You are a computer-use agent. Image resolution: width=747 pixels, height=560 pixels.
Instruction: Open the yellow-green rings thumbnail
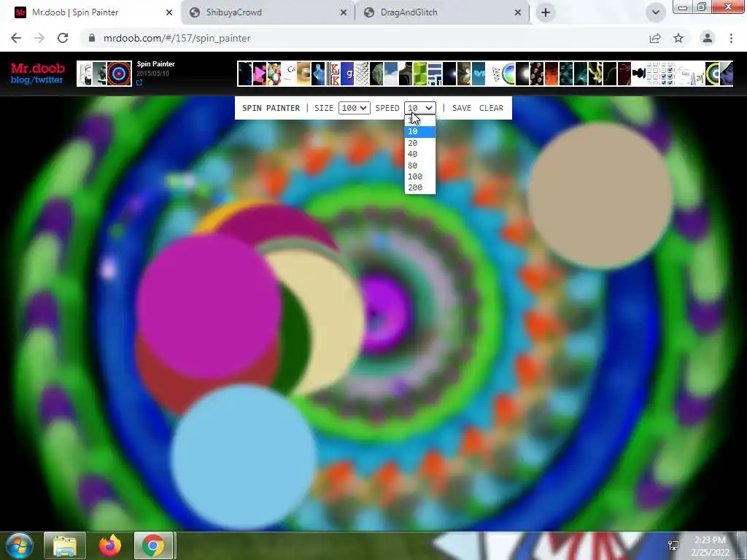click(712, 74)
